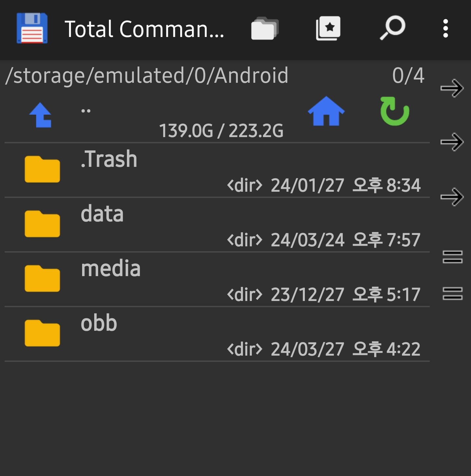Tap the Total Commander floppy disk icon
Image resolution: width=471 pixels, height=476 pixels.
32,28
